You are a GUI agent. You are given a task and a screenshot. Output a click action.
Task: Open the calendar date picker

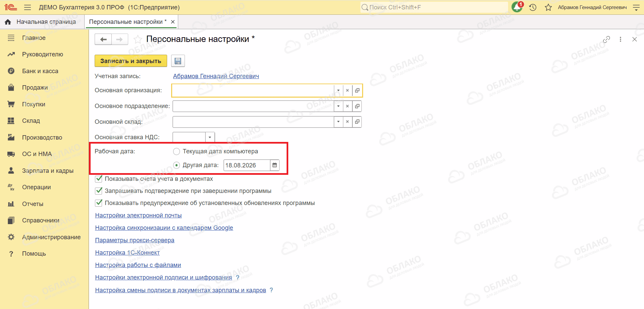(275, 165)
